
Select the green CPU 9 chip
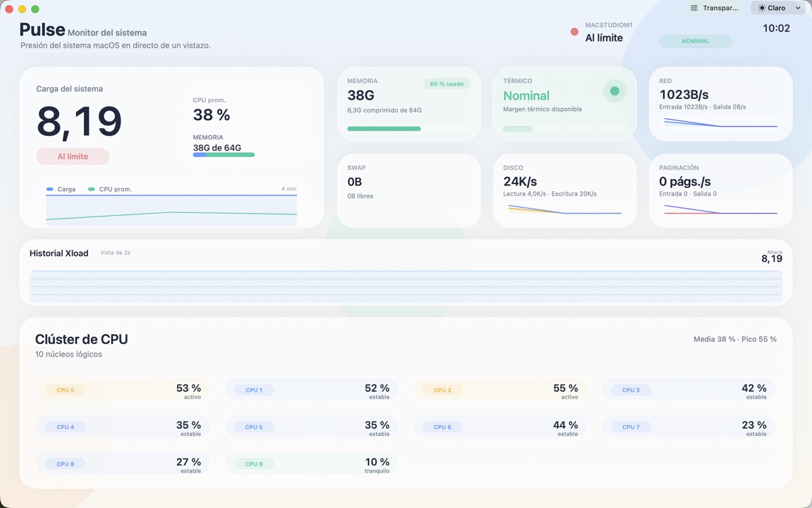[x=254, y=464]
